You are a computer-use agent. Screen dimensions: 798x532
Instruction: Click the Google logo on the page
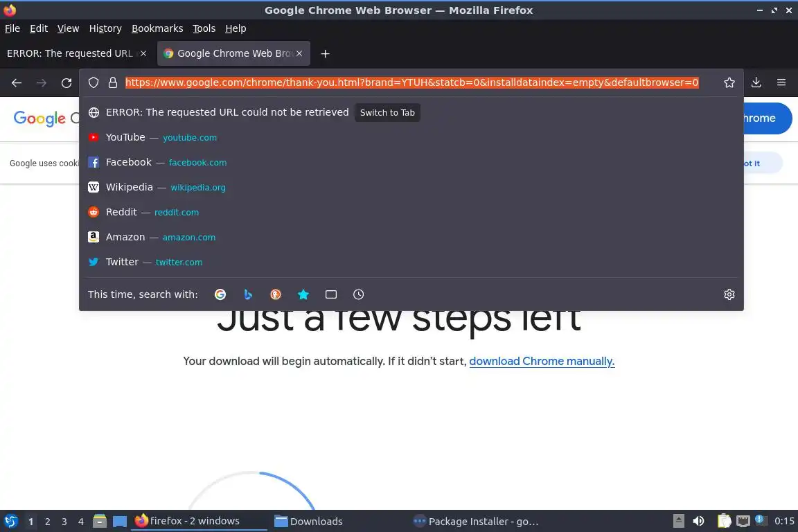pos(39,118)
